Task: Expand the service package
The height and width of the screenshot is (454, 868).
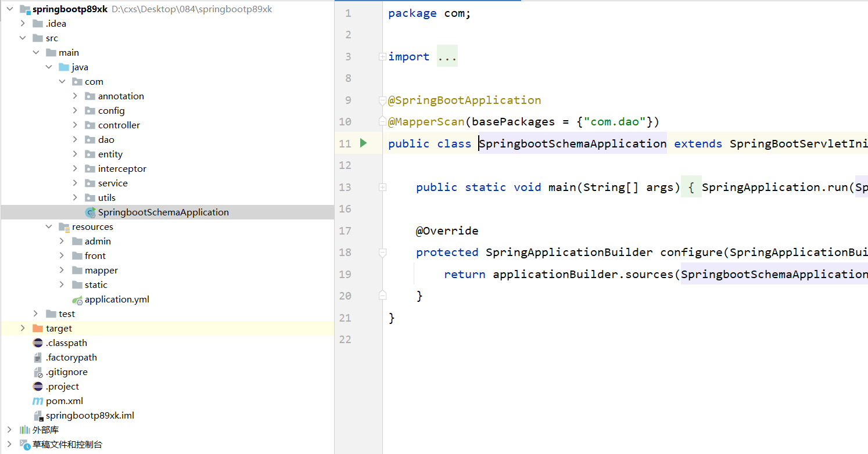Action: 75,183
